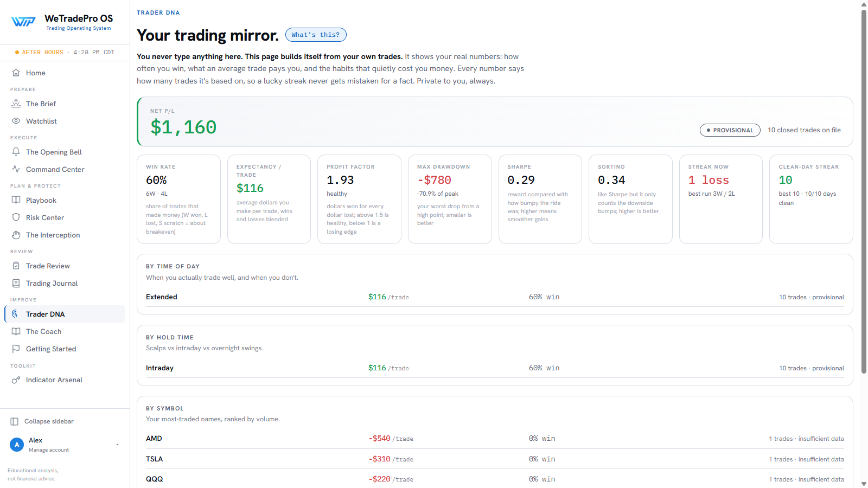The width and height of the screenshot is (868, 488).
Task: Click the scrollbar down arrow
Action: coord(864,484)
